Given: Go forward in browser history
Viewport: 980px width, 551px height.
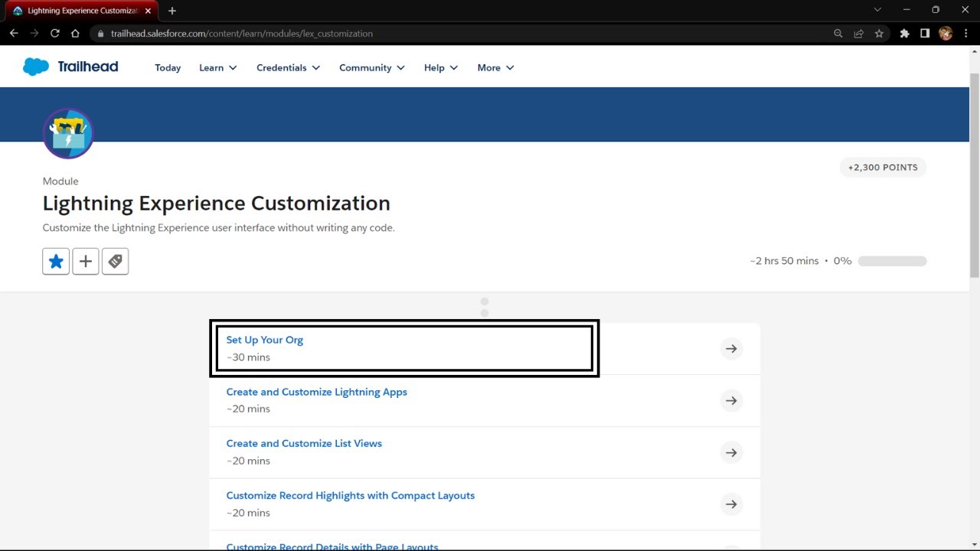Looking at the screenshot, I should pyautogui.click(x=34, y=34).
